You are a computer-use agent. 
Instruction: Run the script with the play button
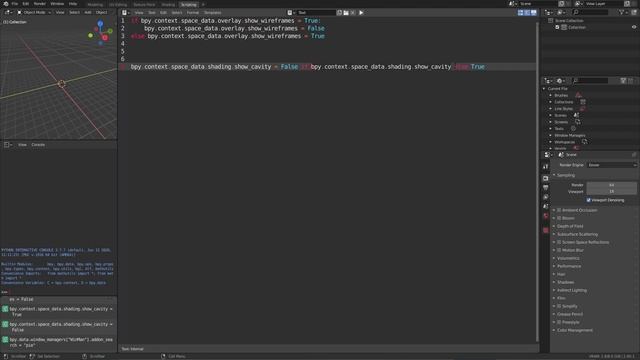pyautogui.click(x=361, y=13)
